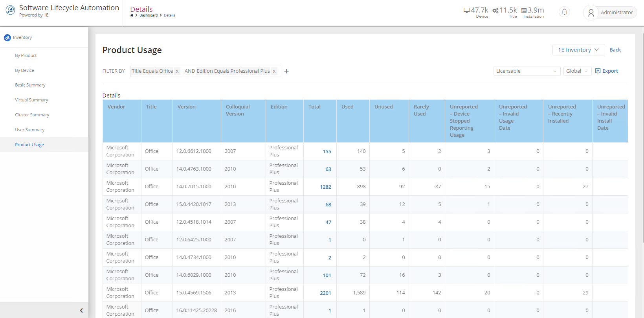Go to Cluster Summary page
Screen dimensions: 644x318
[32, 115]
